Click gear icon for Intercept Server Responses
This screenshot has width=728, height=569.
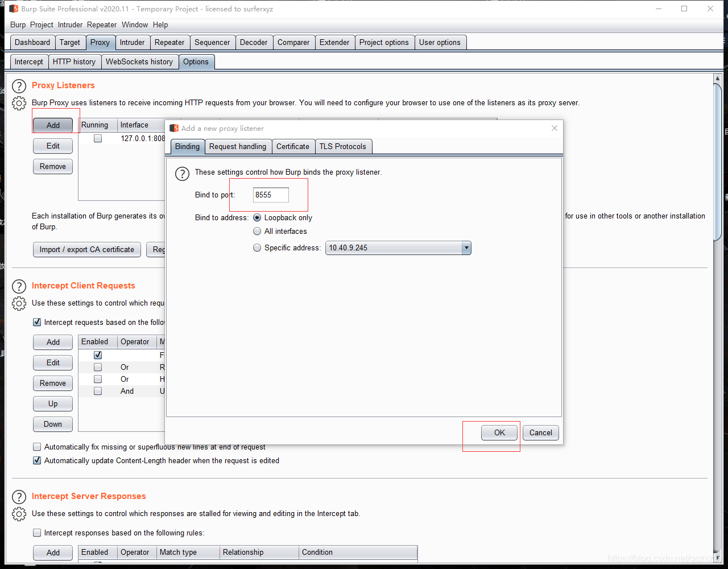click(x=19, y=514)
